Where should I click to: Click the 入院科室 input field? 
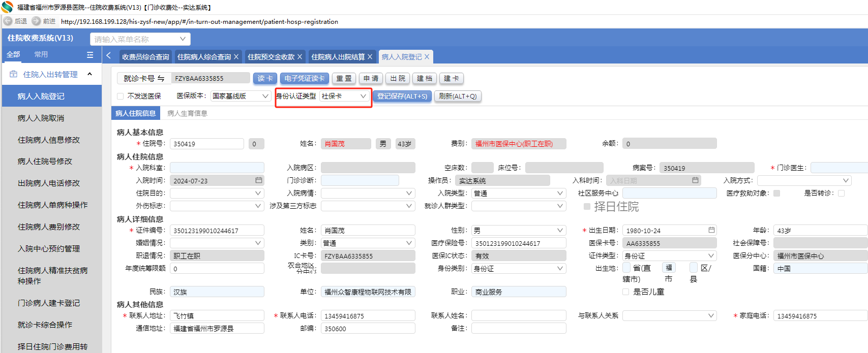click(x=217, y=168)
